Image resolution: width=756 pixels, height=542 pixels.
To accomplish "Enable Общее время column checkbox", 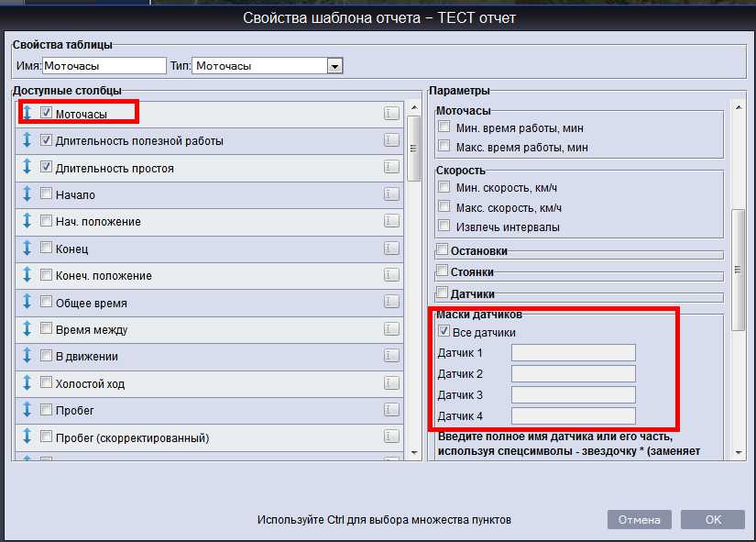I will [x=46, y=302].
